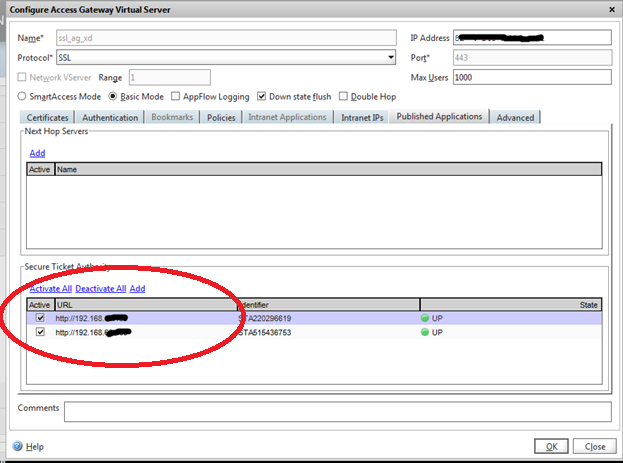Open the Bookmarks tab
The image size is (623, 463).
tap(172, 117)
